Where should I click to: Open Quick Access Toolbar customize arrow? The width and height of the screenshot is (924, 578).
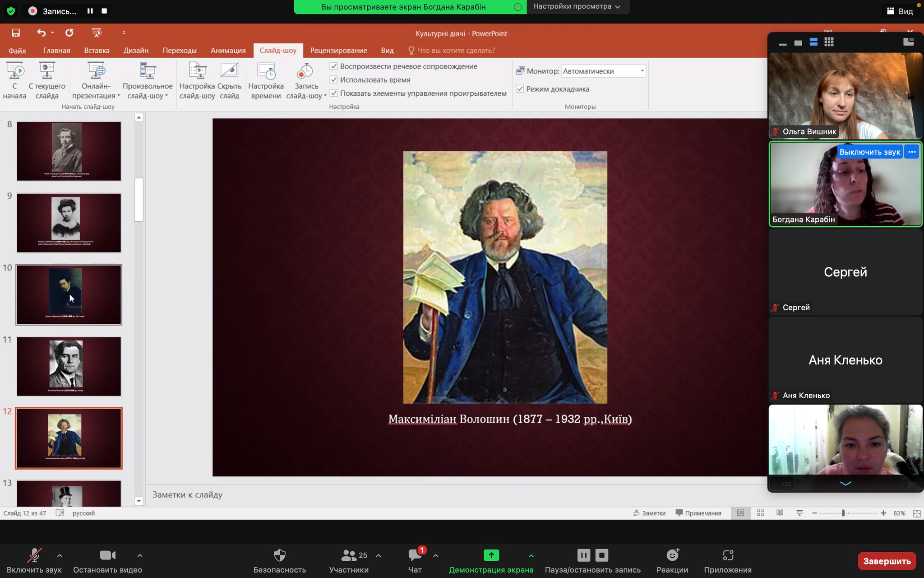(x=124, y=33)
